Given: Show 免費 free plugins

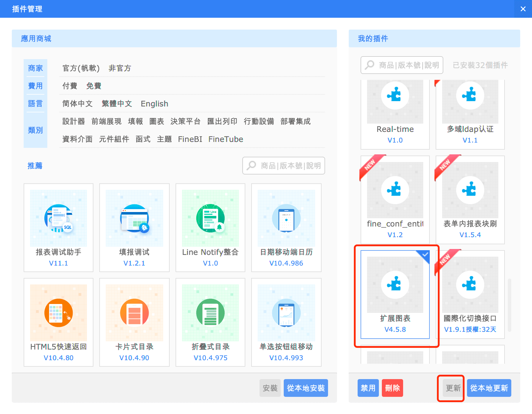Looking at the screenshot, I should pos(94,86).
